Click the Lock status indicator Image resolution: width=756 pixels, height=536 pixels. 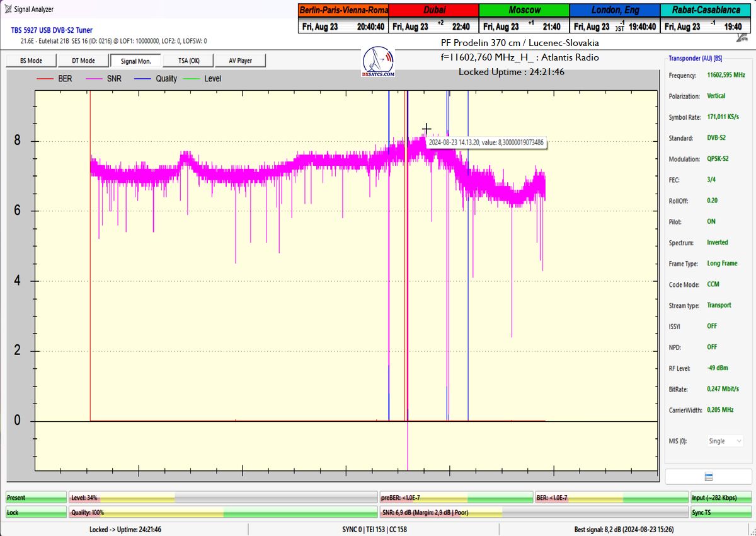[x=36, y=513]
